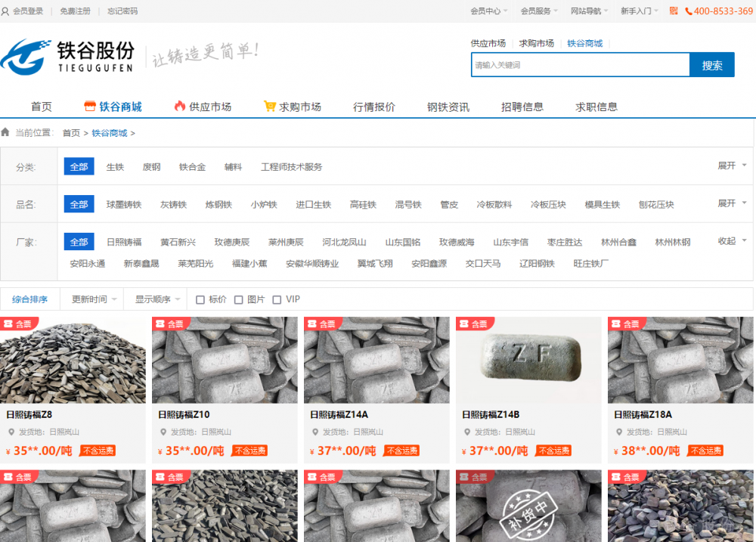
Task: Open the 更新时间 sort dropdown
Action: pyautogui.click(x=94, y=299)
